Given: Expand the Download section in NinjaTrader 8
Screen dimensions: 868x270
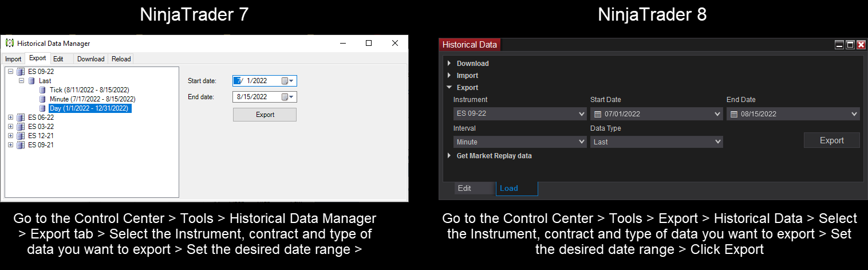Looking at the screenshot, I should click(449, 64).
